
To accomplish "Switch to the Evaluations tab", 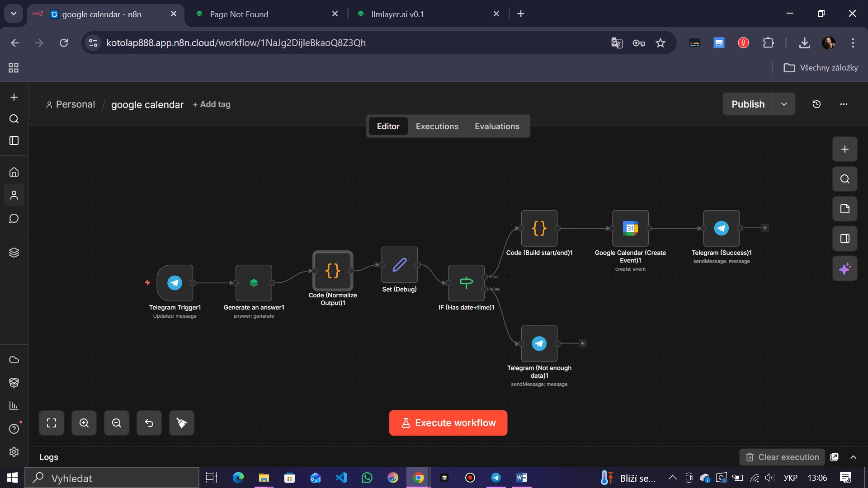I will [497, 126].
